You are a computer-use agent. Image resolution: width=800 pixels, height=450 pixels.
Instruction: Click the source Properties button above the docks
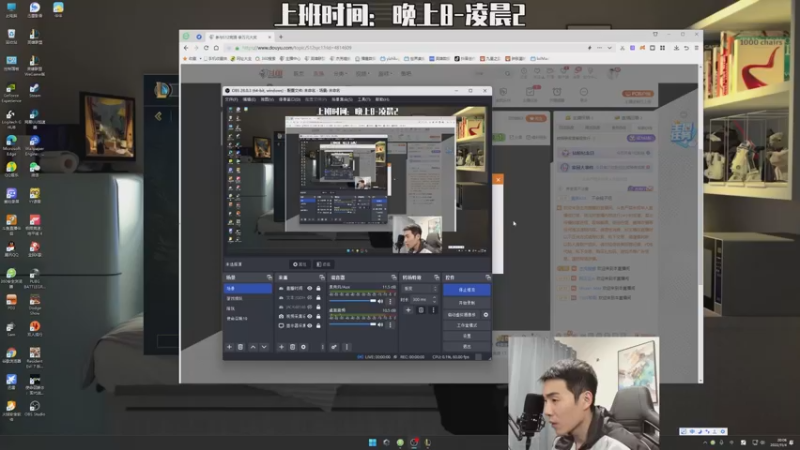click(x=300, y=264)
